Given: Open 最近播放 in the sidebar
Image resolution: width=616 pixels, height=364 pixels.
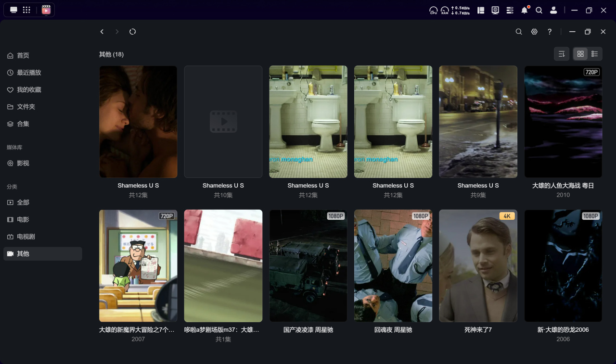Looking at the screenshot, I should [x=43, y=73].
